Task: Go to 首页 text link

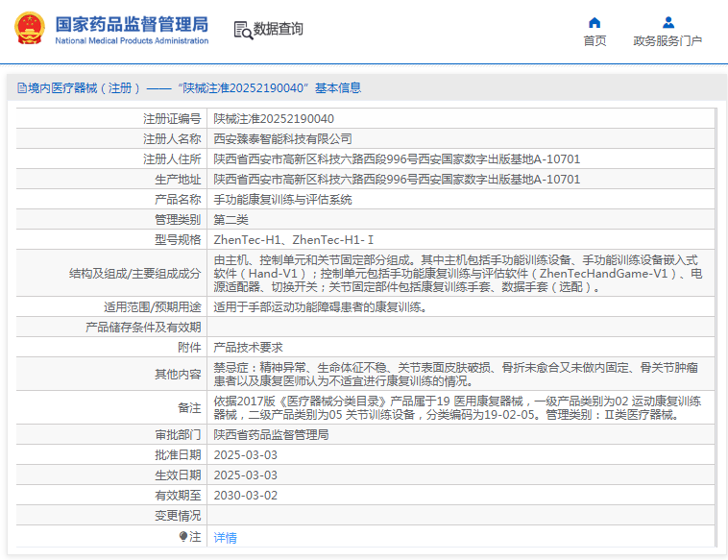Action: [x=595, y=41]
